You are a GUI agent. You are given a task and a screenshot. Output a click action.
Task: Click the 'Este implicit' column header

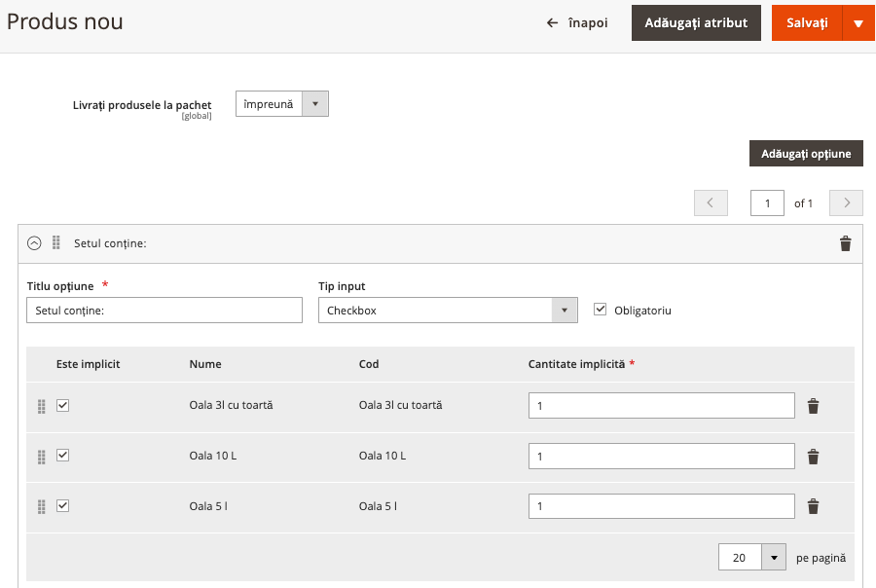point(89,364)
